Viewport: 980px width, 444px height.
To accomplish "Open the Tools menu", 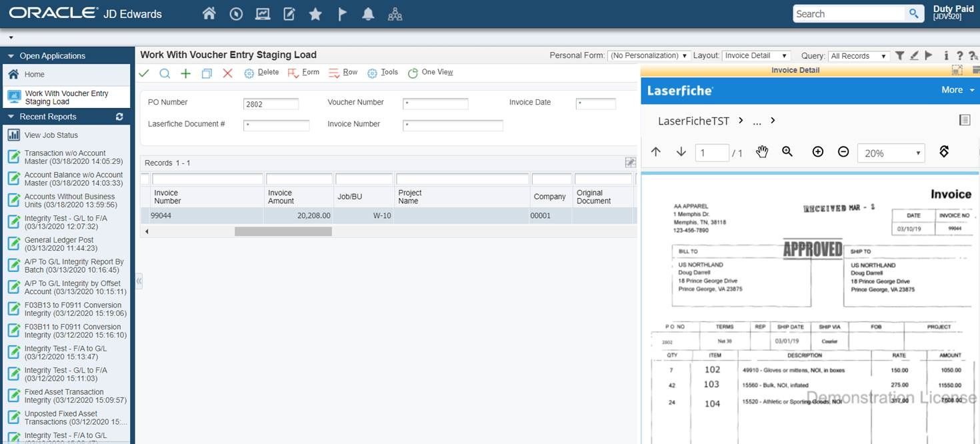I will coord(383,73).
